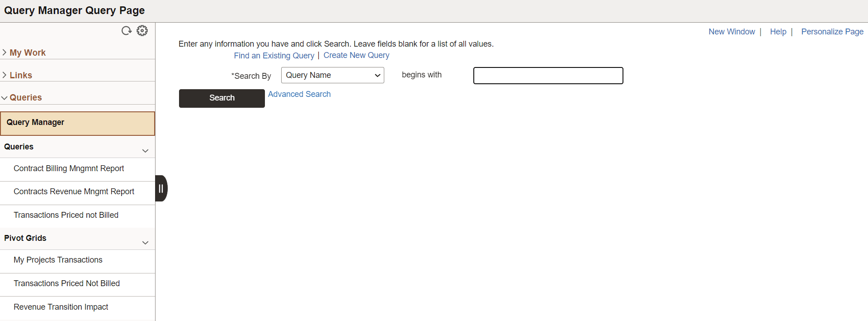Open Contract Billing Mngmnt Report query
This screenshot has width=868, height=321.
tap(69, 168)
